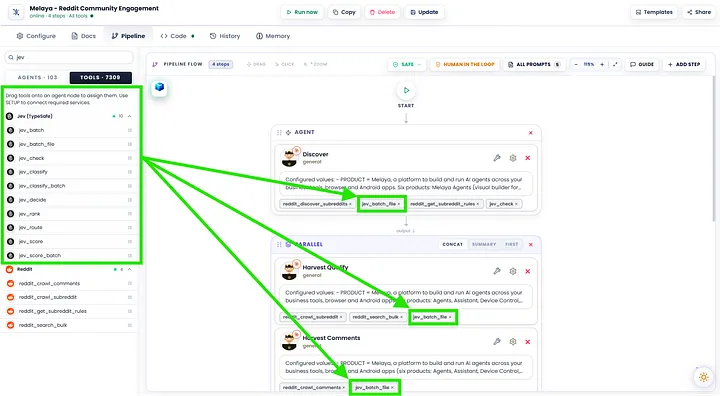The image size is (720, 396).
Task: Open the Discover agent gear settings
Action: click(x=513, y=158)
